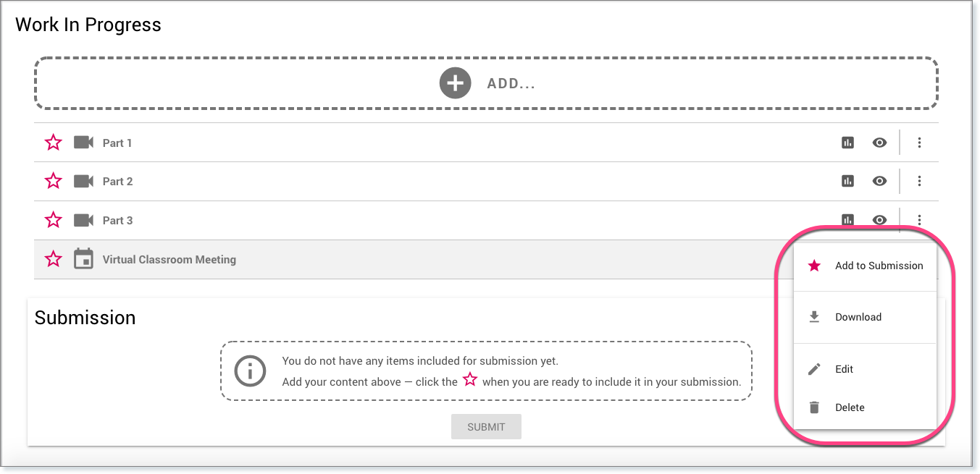This screenshot has height=474, width=980.
Task: Toggle the star for Part 1
Action: pyautogui.click(x=54, y=143)
